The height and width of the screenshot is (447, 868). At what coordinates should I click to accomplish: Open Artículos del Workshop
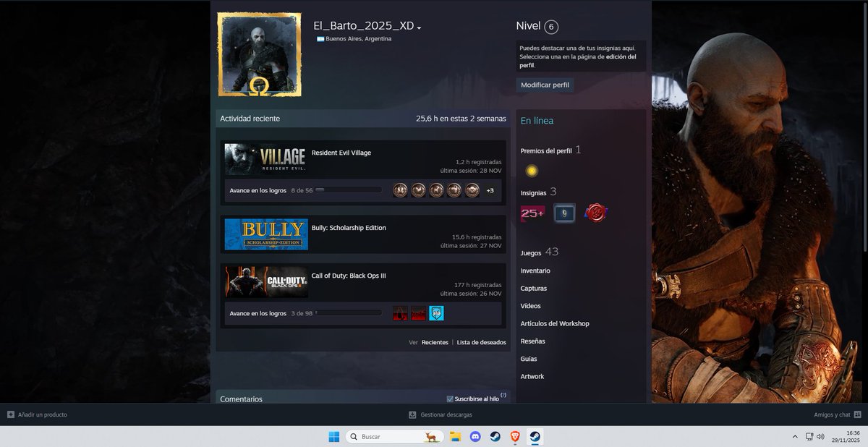click(x=555, y=323)
